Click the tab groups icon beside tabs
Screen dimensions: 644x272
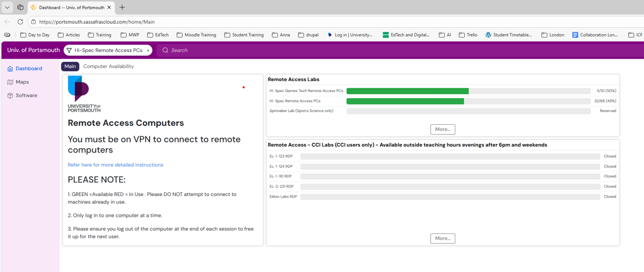tap(20, 7)
